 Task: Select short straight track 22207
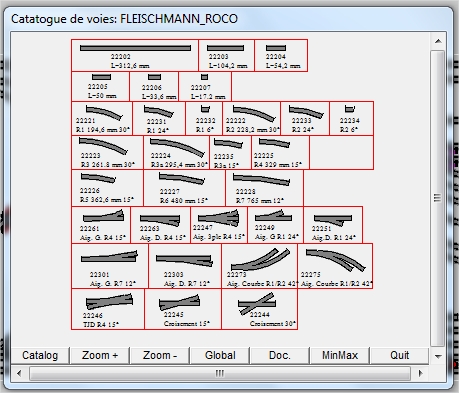[205, 86]
